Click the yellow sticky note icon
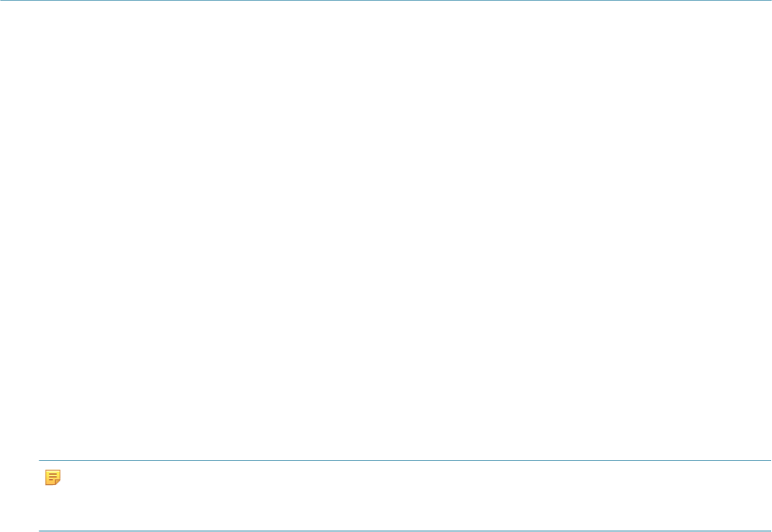The height and width of the screenshot is (532, 772). point(53,477)
